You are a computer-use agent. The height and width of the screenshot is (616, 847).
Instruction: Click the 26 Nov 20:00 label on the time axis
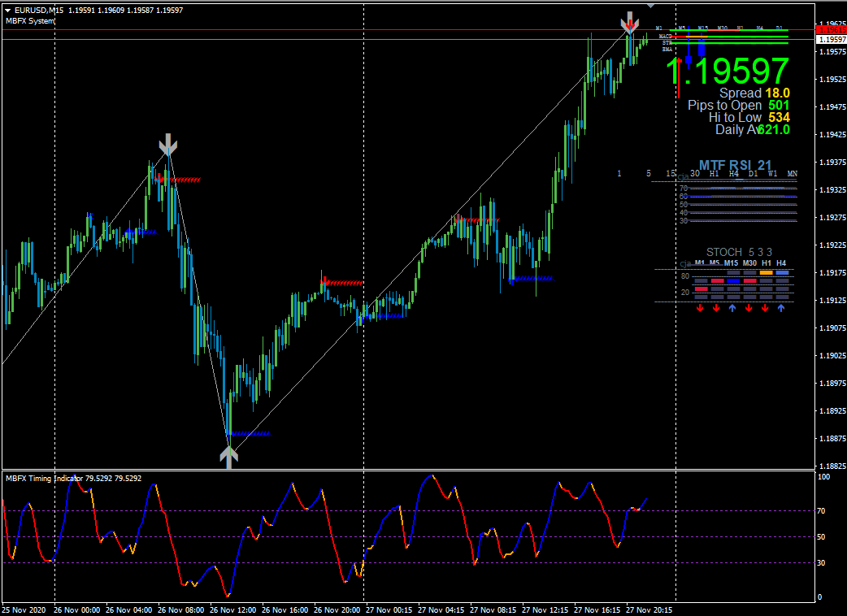[337, 610]
